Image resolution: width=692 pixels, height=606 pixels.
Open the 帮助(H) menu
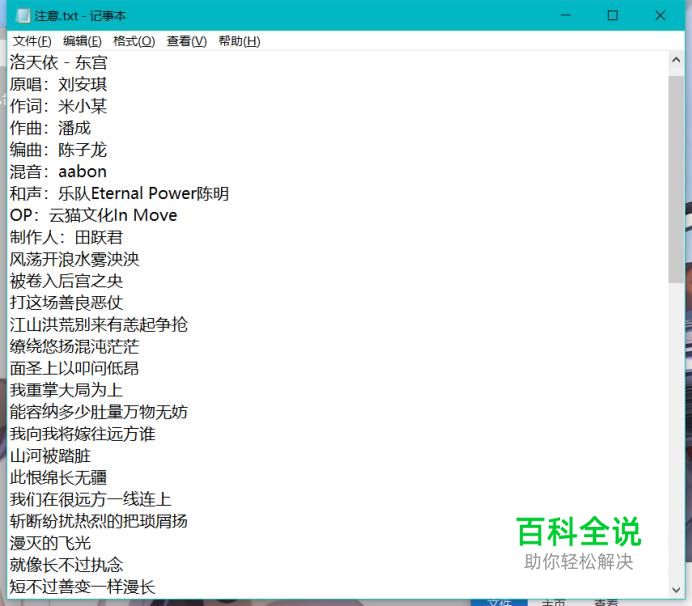tap(239, 41)
